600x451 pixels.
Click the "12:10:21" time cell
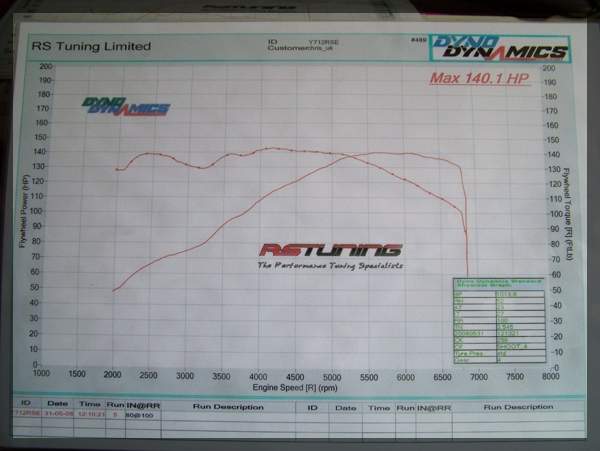[91, 414]
